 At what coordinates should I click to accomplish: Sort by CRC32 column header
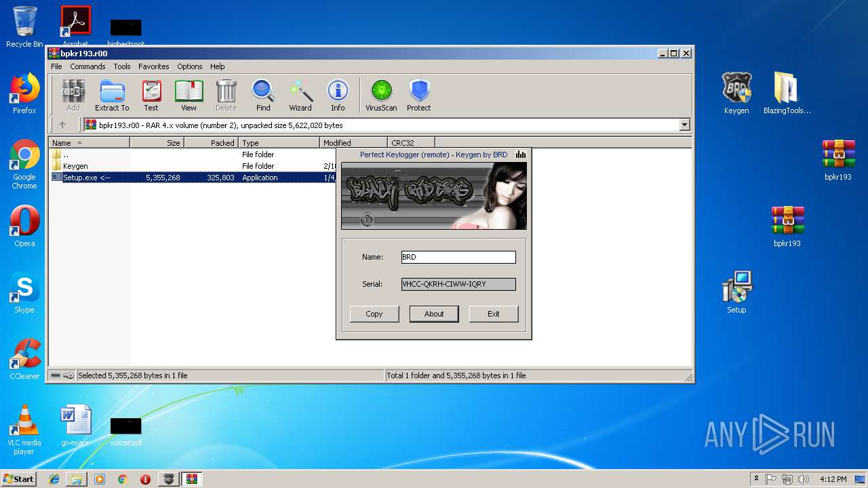click(411, 142)
